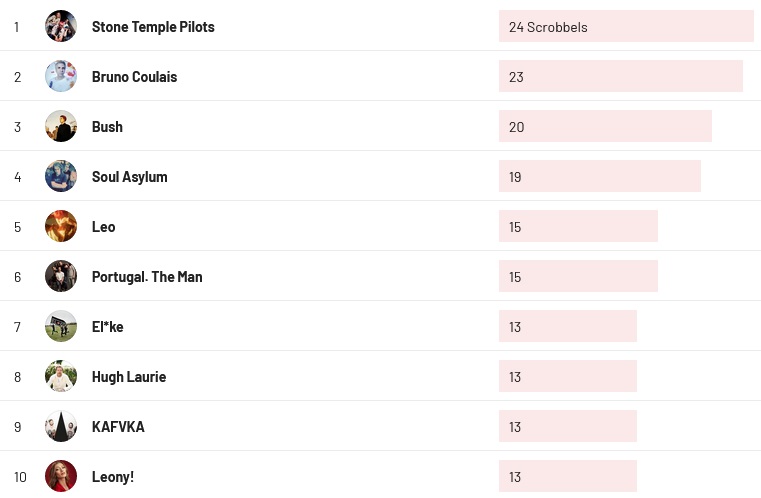Click Stone Temple Pilots avatar image
The image size is (761, 498).
coord(61,26)
